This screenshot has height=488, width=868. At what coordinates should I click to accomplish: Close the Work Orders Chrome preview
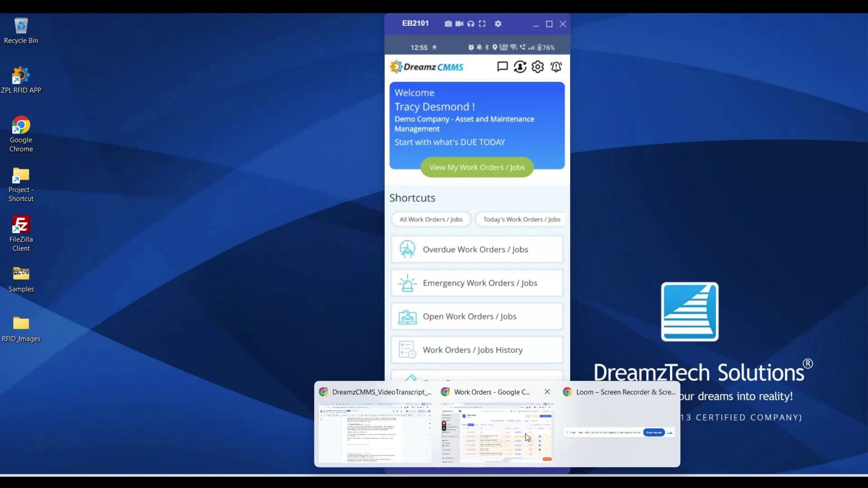coord(547,392)
